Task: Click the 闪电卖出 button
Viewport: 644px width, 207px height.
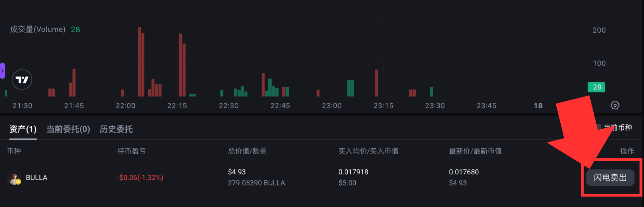Action: 610,177
